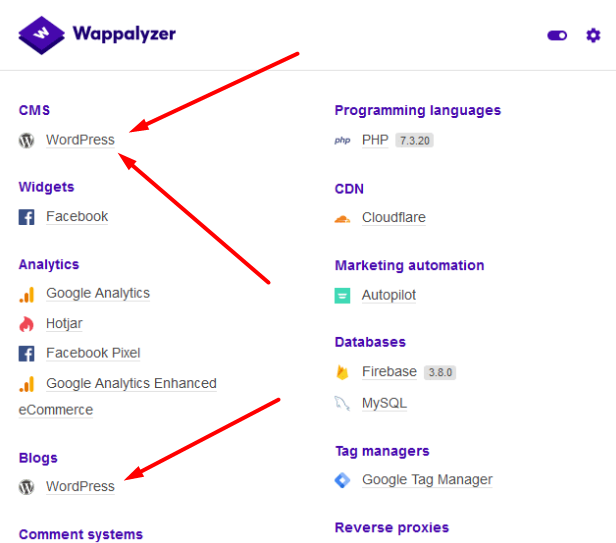This screenshot has height=543, width=616.
Task: Select the Reverse proxies category heading
Action: 392,527
